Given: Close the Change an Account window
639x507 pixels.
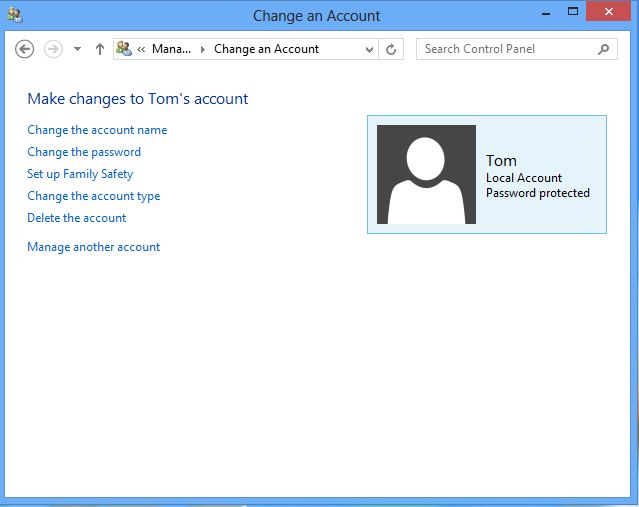Looking at the screenshot, I should click(609, 11).
